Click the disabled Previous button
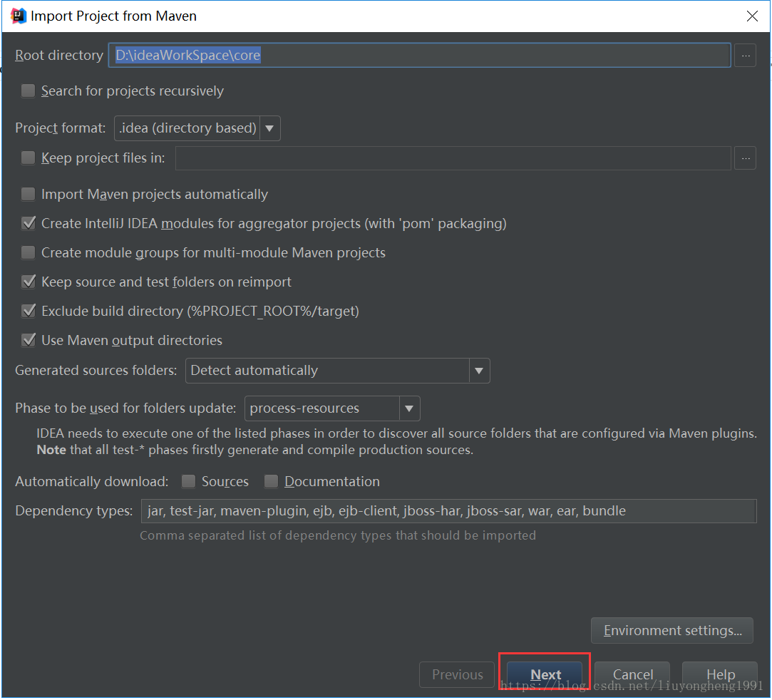This screenshot has height=700, width=772. 457,674
